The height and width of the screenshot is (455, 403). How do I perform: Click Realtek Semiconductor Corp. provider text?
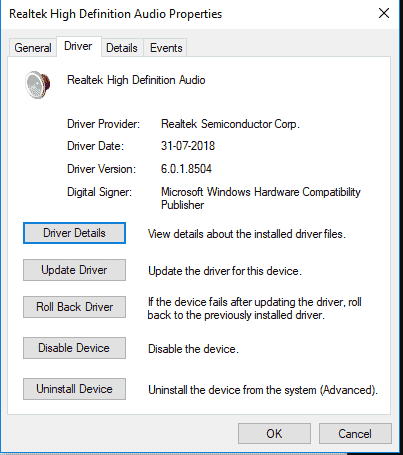[230, 124]
